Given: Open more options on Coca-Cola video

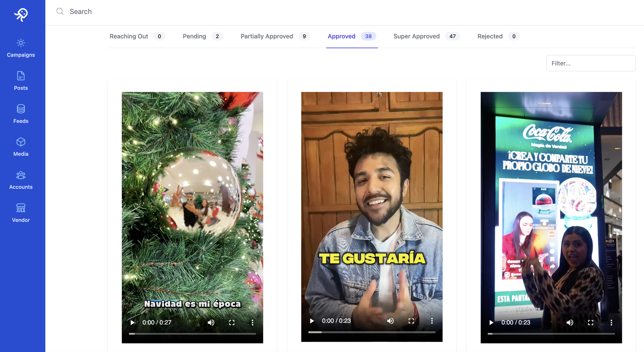Looking at the screenshot, I should 611,322.
